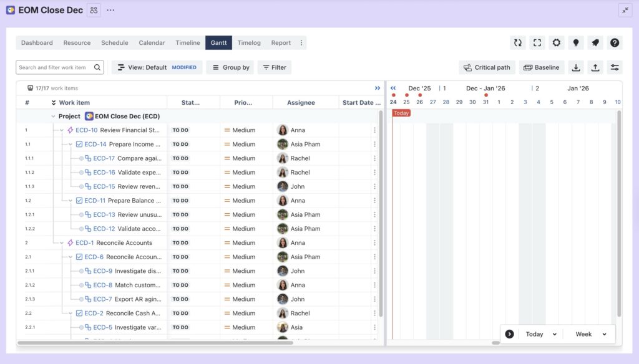This screenshot has width=639, height=364.
Task: Switch to the Timeline tab
Action: pyautogui.click(x=187, y=42)
